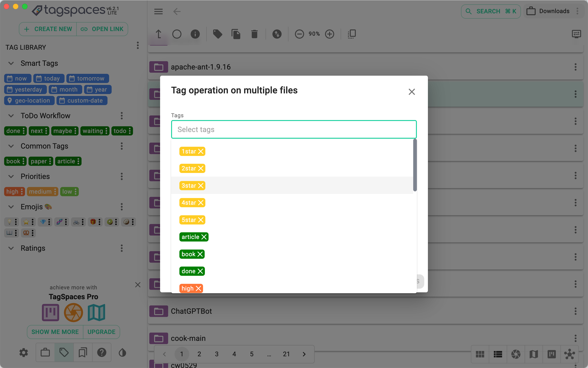Screen dimensions: 588x368
Task: Collapse the Priorities group
Action: (x=11, y=176)
